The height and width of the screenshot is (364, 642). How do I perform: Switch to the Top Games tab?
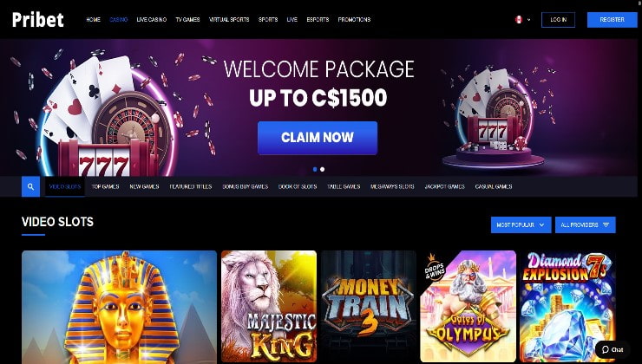(x=105, y=186)
